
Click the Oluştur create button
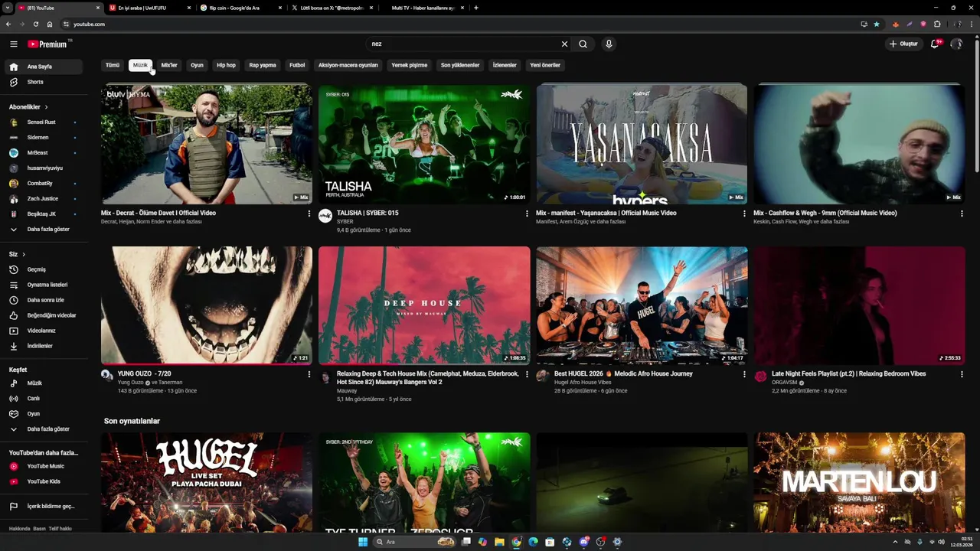(x=903, y=44)
